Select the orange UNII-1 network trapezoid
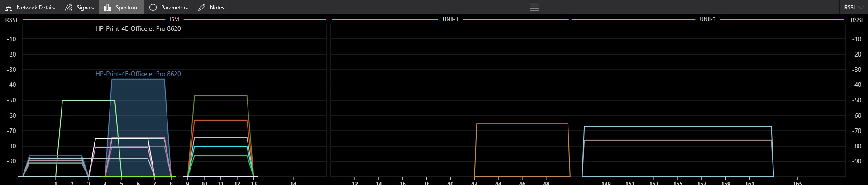 [x=521, y=123]
